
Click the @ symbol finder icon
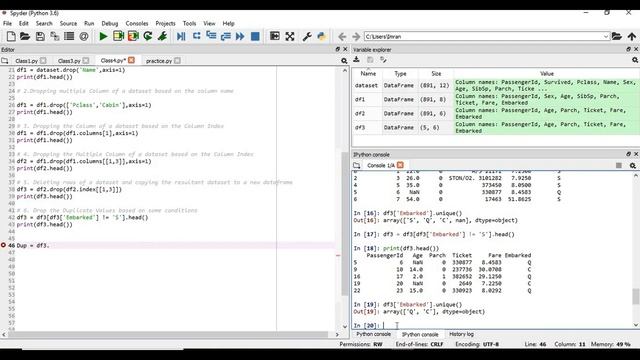click(x=84, y=36)
